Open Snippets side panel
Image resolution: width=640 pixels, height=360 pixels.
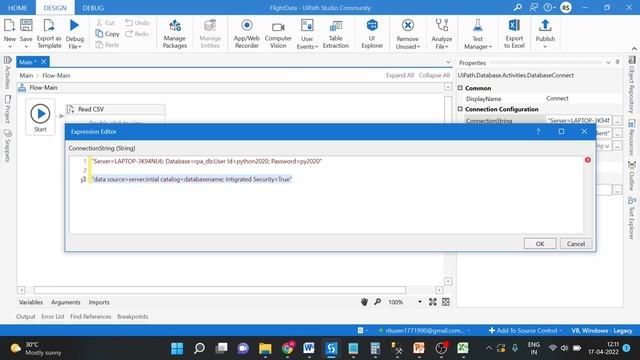tap(7, 146)
